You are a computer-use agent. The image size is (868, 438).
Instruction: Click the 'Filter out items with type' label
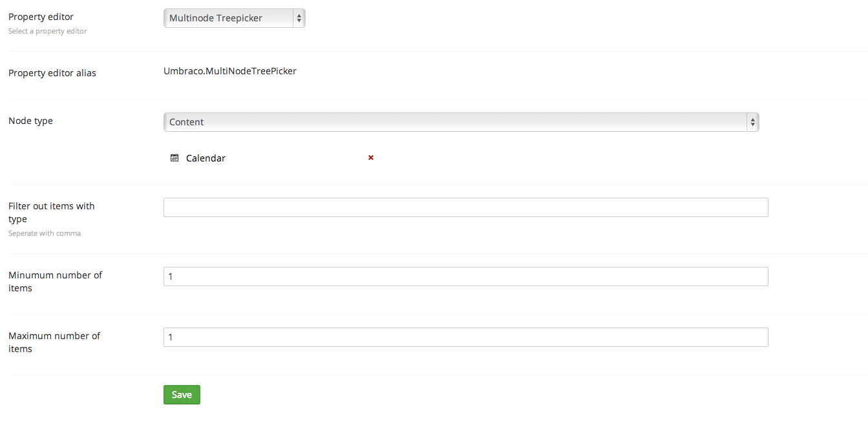tap(51, 213)
